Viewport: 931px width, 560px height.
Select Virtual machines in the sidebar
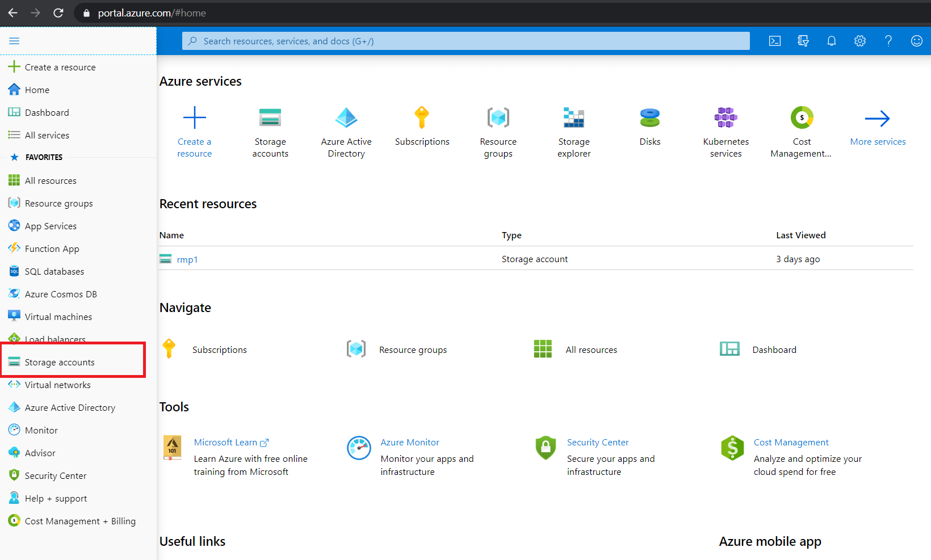click(58, 316)
